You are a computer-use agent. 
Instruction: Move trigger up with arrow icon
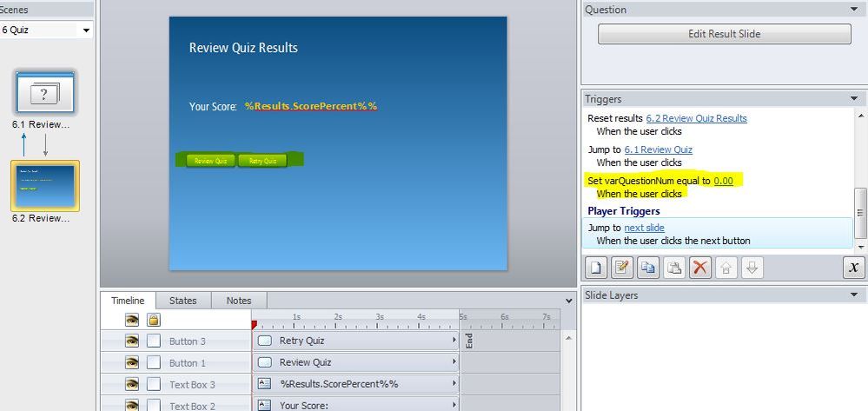pyautogui.click(x=726, y=268)
